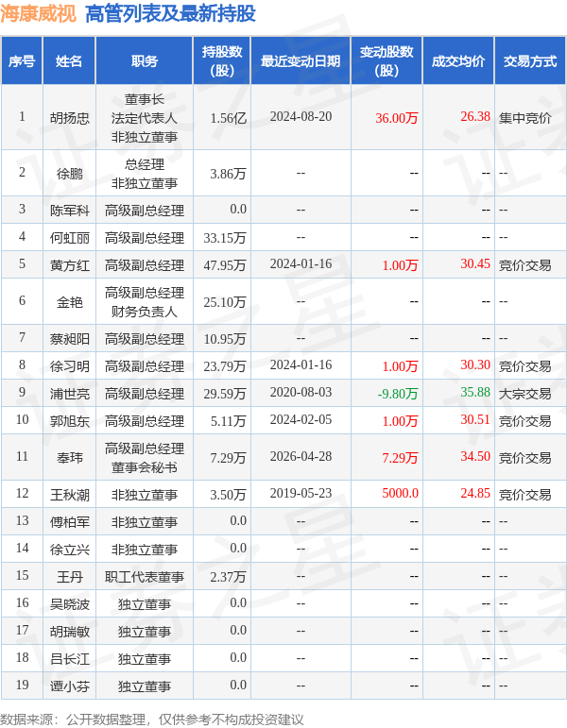Click the name 徐鹏

click(70, 174)
